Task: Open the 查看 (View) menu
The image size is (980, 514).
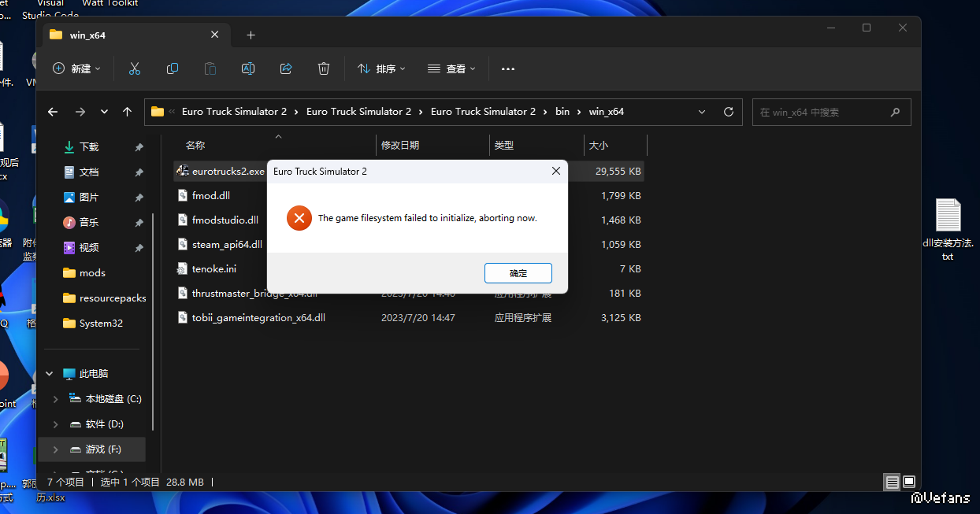Action: click(451, 69)
